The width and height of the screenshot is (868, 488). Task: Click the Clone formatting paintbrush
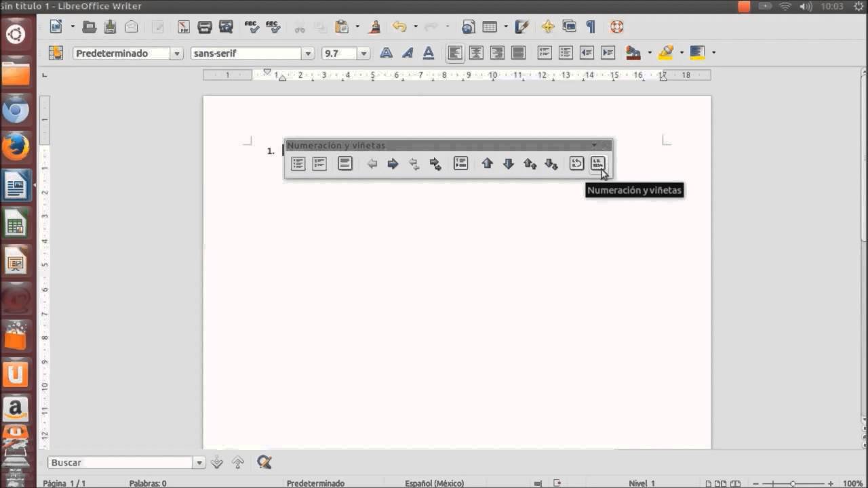click(x=374, y=27)
